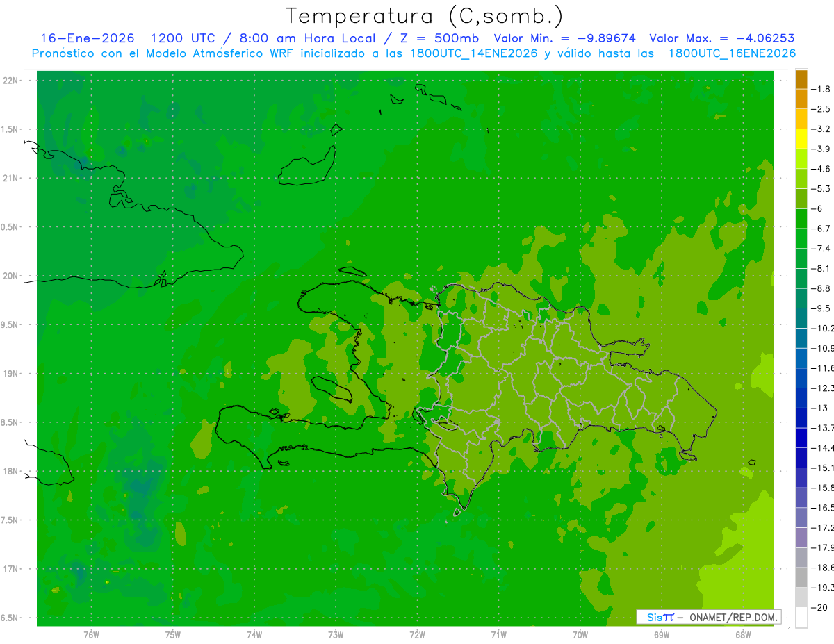Click the 73W longitude label

pos(336,635)
